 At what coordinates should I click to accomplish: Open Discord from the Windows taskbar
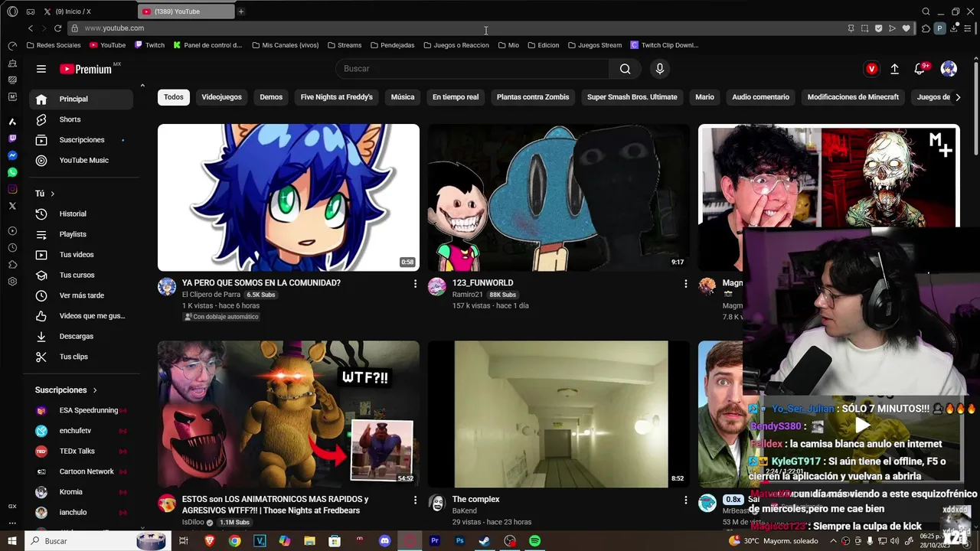(385, 541)
